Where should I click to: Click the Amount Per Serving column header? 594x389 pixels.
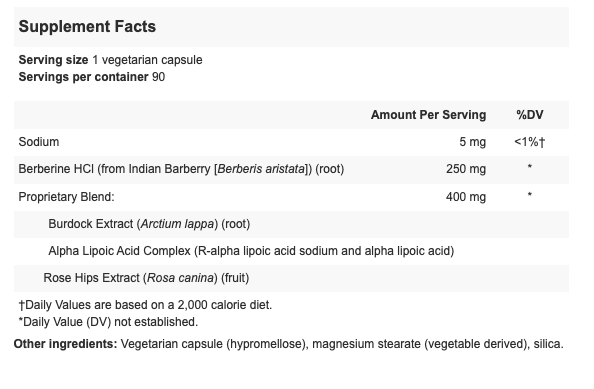(428, 115)
